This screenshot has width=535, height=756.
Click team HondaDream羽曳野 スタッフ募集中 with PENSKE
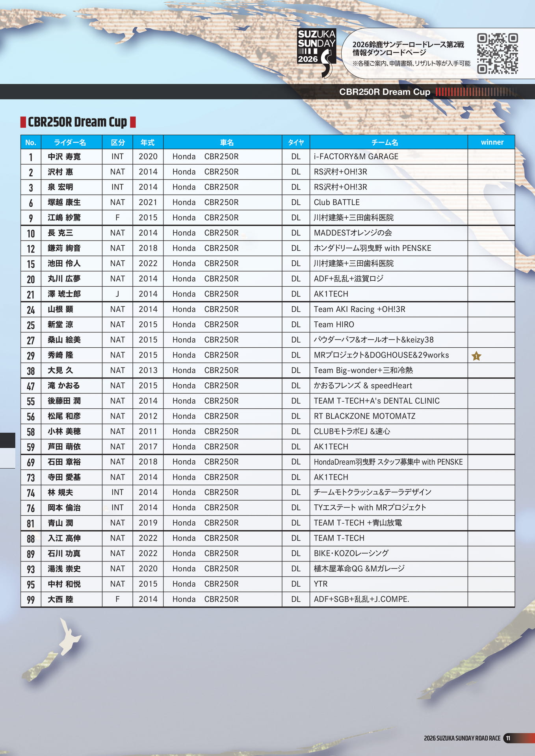(388, 462)
